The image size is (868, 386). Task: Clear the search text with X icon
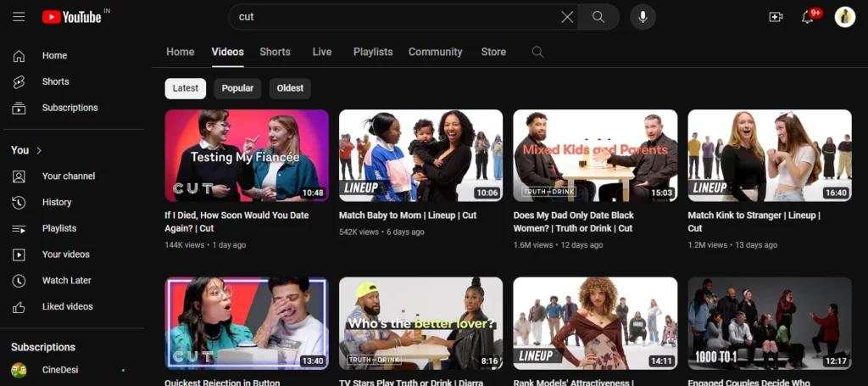click(x=567, y=17)
